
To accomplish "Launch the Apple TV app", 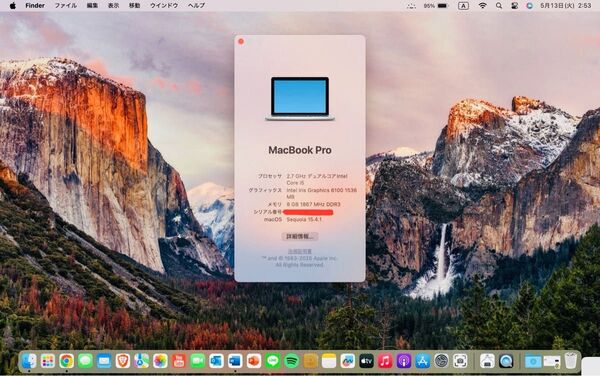I will point(367,361).
